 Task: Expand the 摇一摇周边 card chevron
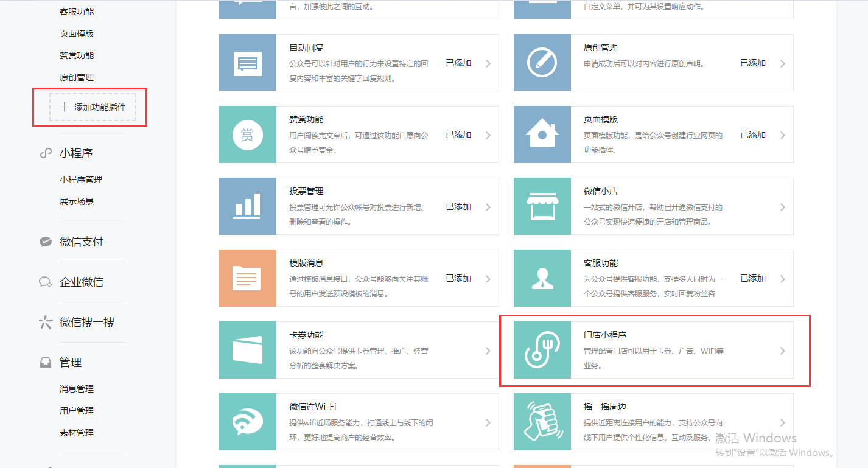pyautogui.click(x=783, y=422)
